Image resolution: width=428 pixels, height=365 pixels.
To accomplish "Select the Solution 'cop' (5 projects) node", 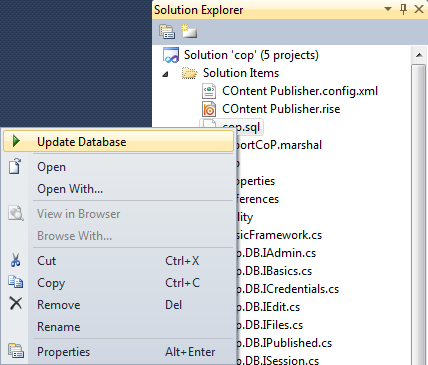I will [x=251, y=55].
